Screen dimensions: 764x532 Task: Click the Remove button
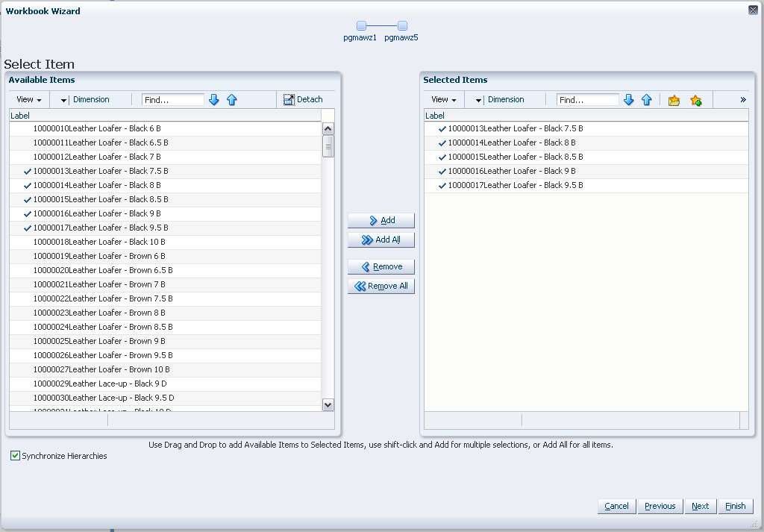click(x=381, y=266)
